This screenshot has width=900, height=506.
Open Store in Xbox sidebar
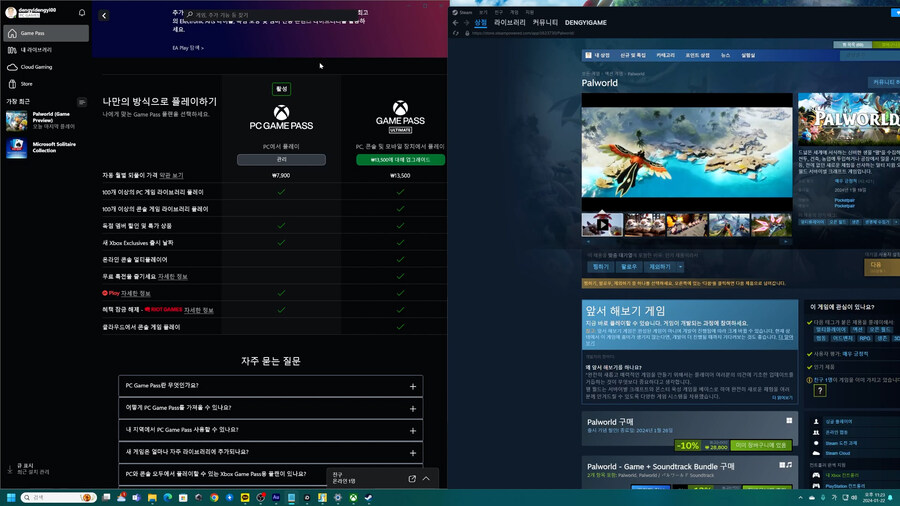click(46, 84)
